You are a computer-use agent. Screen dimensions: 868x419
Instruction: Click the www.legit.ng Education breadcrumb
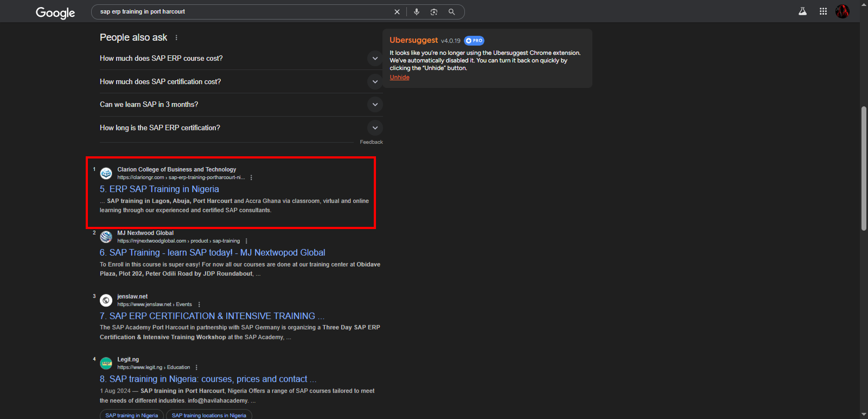pyautogui.click(x=154, y=367)
